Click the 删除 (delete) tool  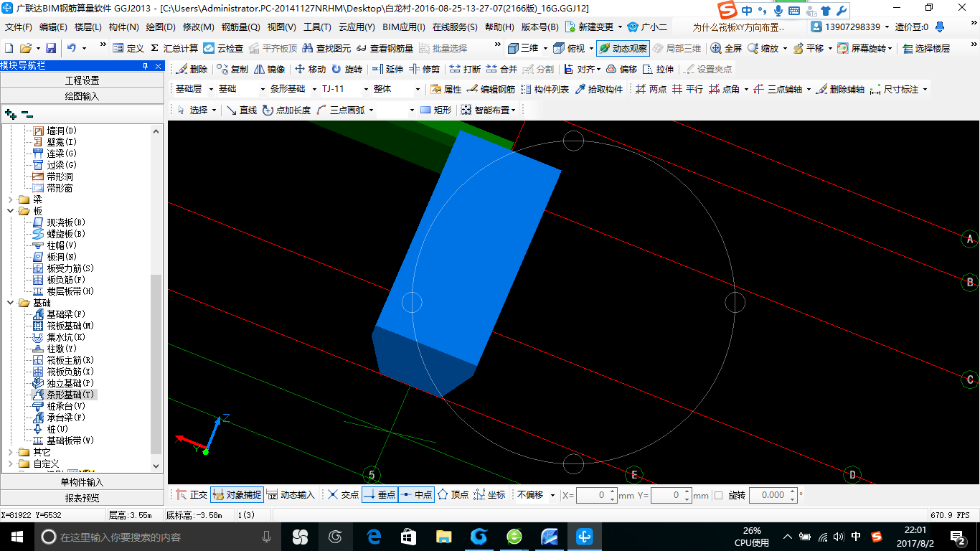pyautogui.click(x=192, y=70)
